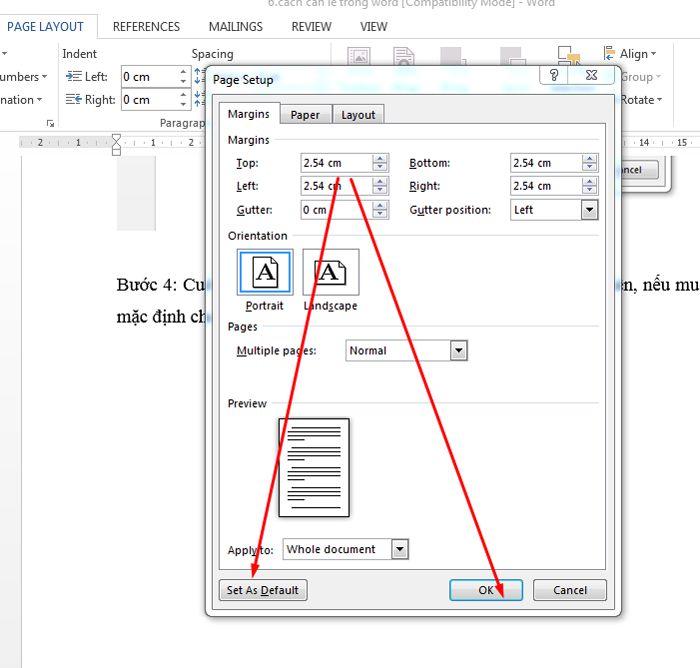700x668 pixels.
Task: Open the Paragraph group dialog launcher
Action: pos(50,123)
